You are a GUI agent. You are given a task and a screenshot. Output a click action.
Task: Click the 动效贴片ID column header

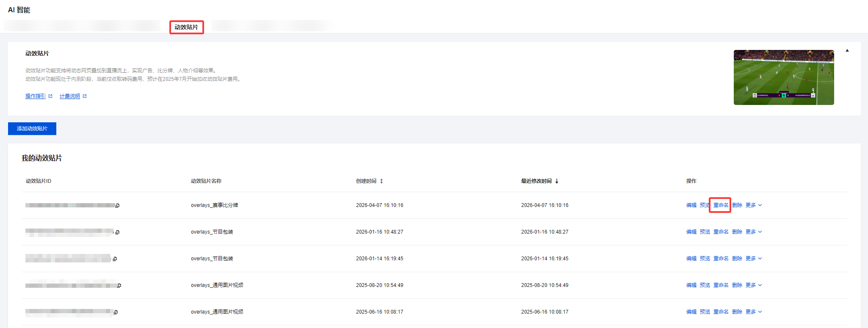tap(39, 181)
